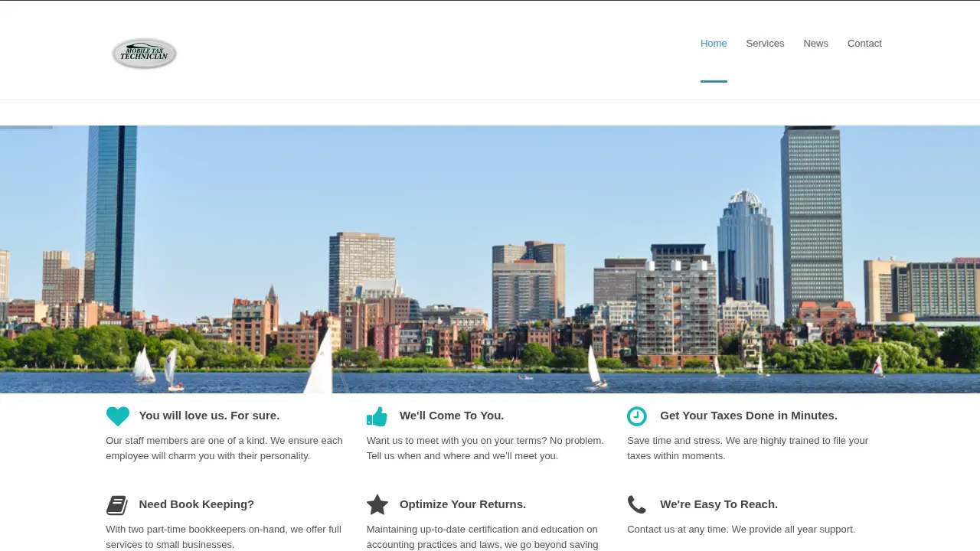Click the book icon beside Book Keeping

tap(117, 505)
